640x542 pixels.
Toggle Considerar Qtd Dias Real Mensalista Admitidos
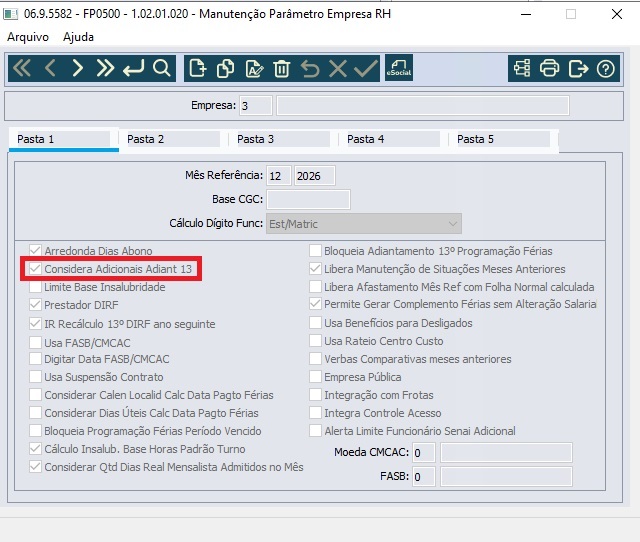click(36, 466)
